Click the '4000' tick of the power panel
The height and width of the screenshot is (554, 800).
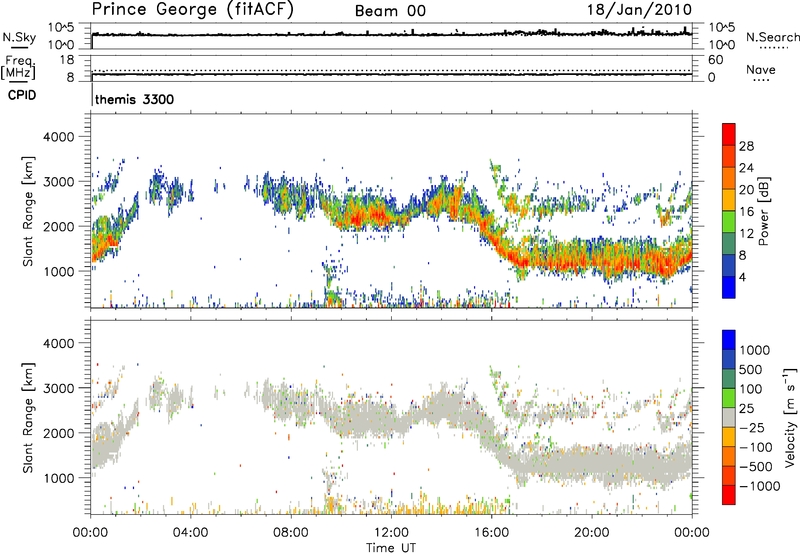(58, 137)
